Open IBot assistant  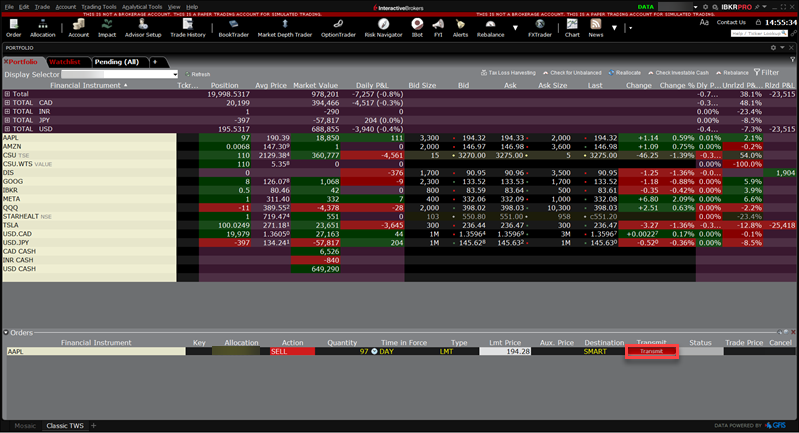tap(417, 28)
